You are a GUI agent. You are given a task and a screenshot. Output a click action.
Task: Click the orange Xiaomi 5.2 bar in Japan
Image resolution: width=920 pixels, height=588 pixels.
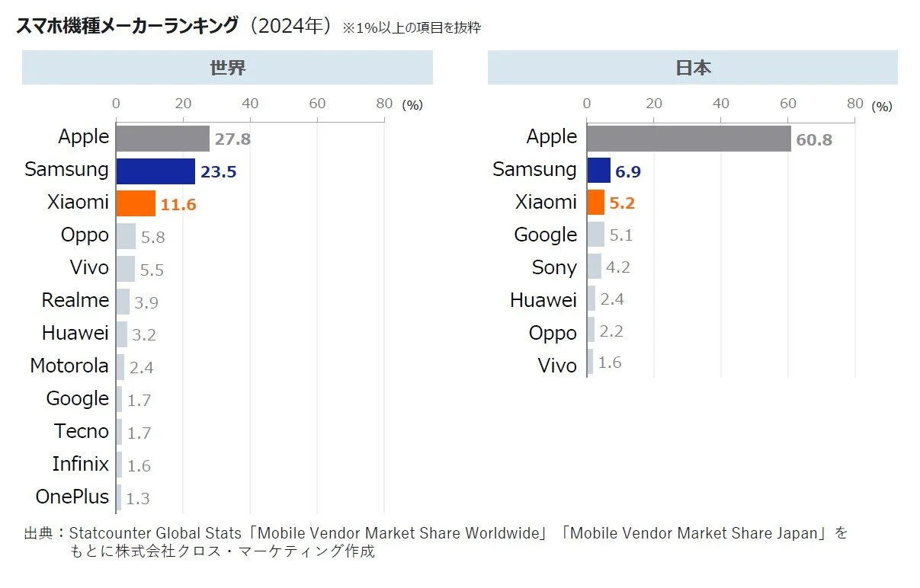point(596,203)
